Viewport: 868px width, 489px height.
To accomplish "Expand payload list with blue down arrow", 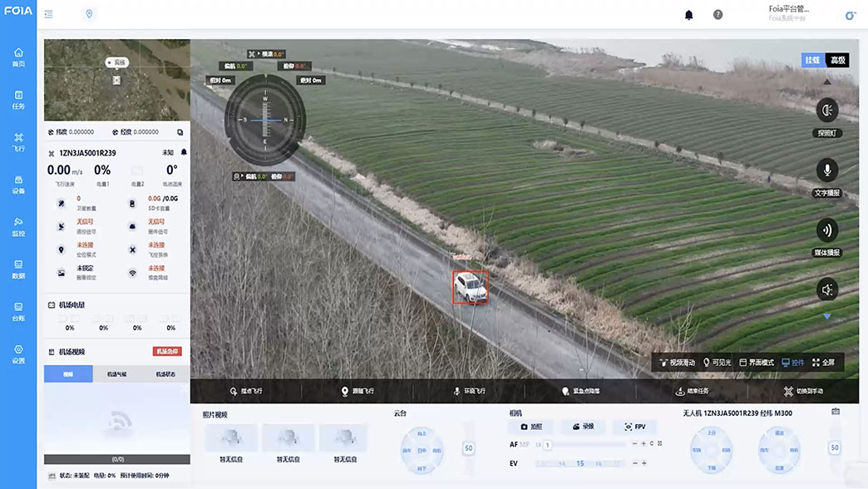I will (x=826, y=317).
